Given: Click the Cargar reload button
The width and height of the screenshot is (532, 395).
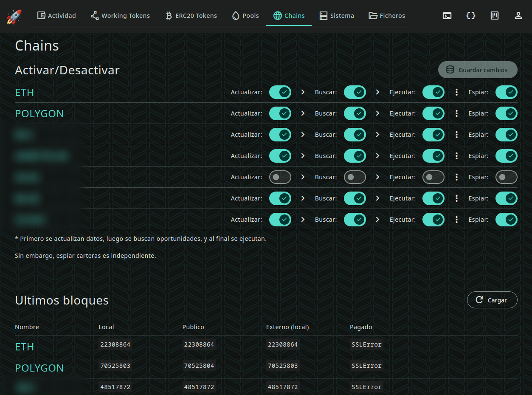Looking at the screenshot, I should click(492, 300).
